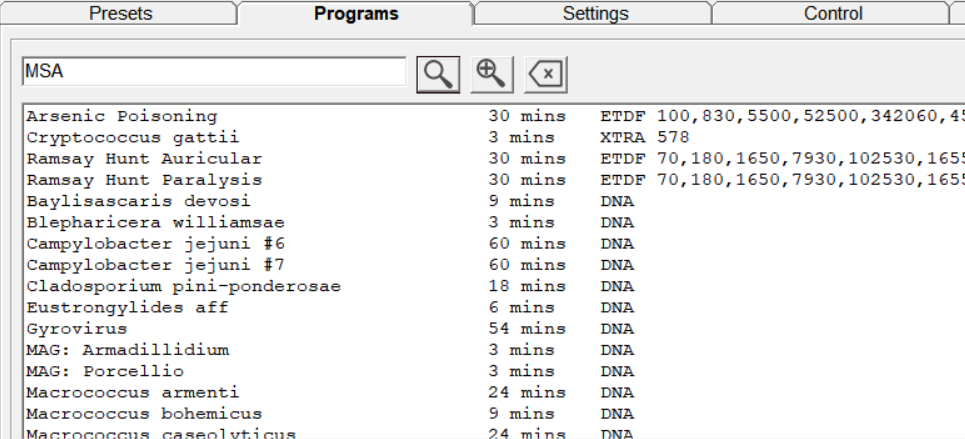Select MAG: Armadillidium from list
The width and height of the screenshot is (965, 439).
click(x=127, y=350)
